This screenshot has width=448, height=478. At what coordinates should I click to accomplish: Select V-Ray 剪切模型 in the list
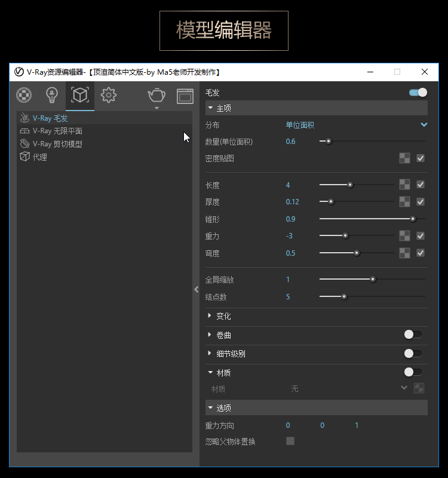click(x=105, y=144)
